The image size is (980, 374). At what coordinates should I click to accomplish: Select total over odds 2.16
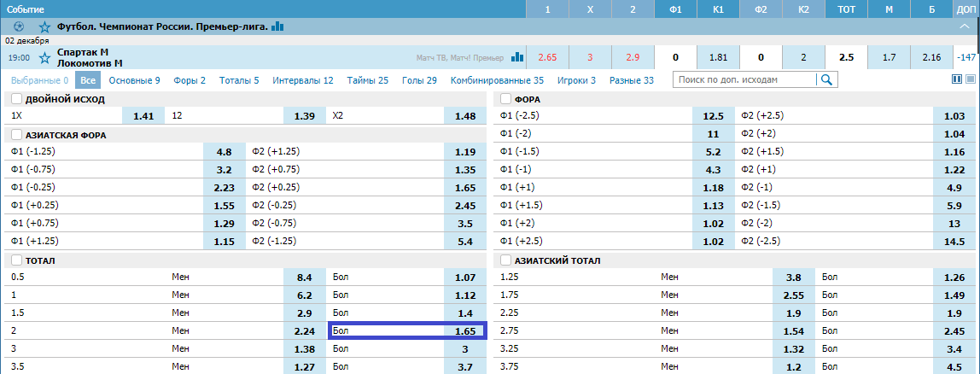[931, 57]
